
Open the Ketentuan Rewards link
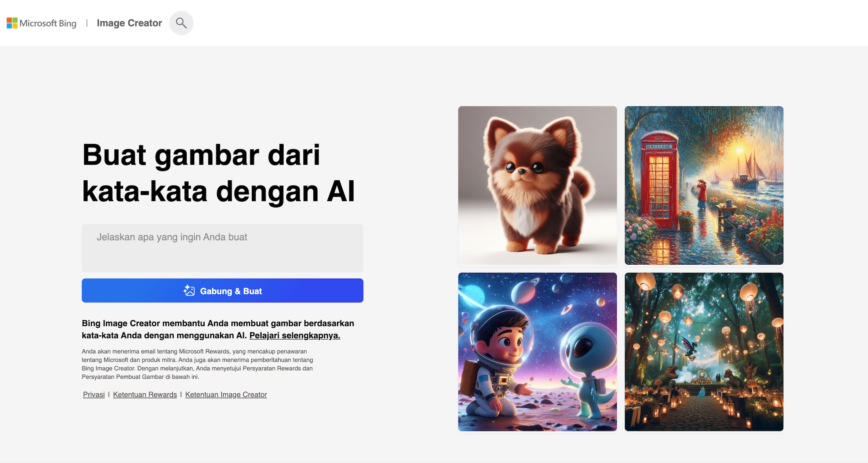coord(145,394)
